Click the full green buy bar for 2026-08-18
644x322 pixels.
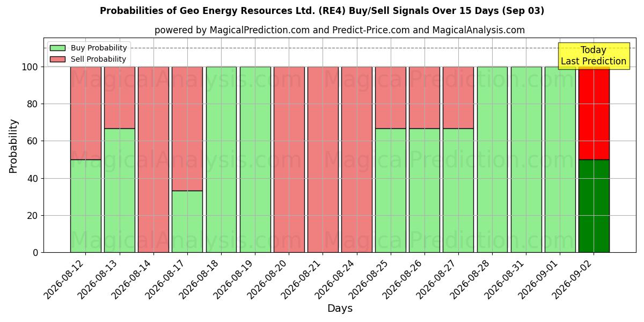[x=221, y=159]
